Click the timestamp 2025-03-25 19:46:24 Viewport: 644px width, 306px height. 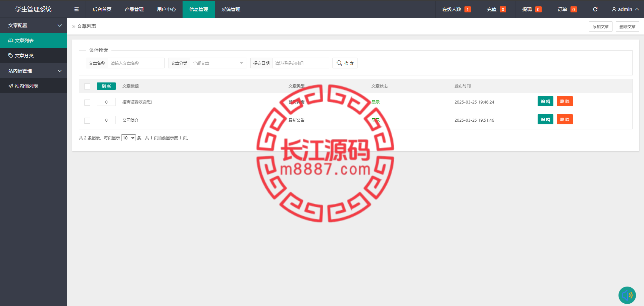point(474,102)
